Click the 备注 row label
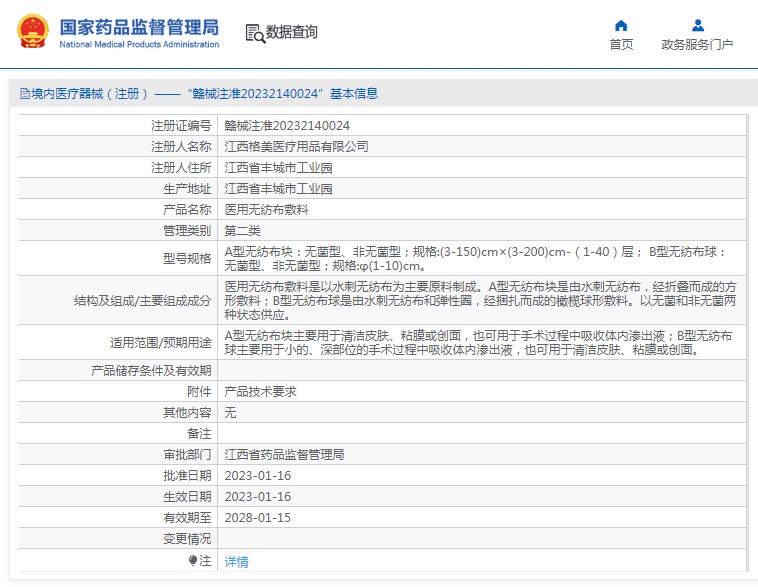This screenshot has height=587, width=758. [x=199, y=434]
